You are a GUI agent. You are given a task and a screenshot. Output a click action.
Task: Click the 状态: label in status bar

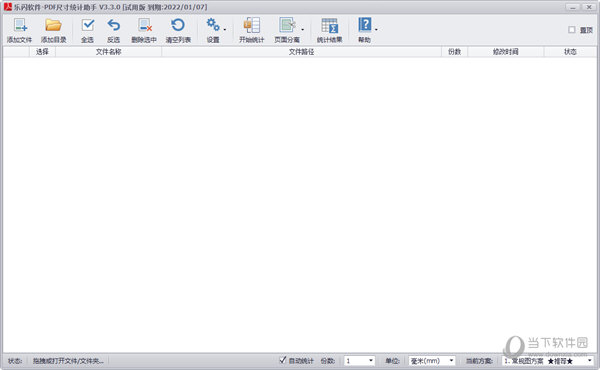tap(15, 361)
